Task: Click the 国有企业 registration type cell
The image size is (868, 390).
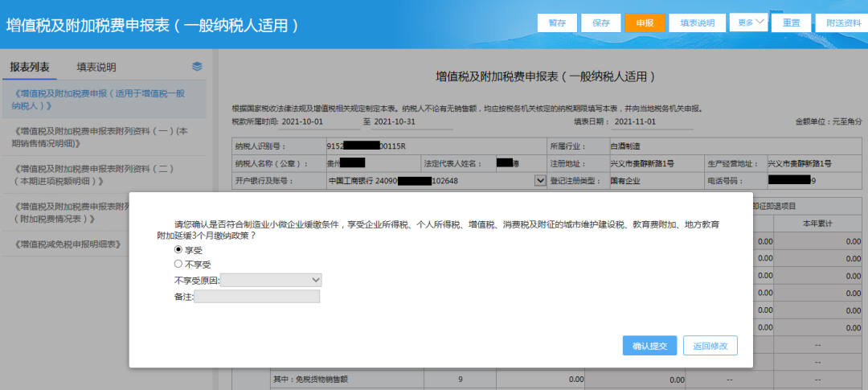Action: pyautogui.click(x=656, y=181)
